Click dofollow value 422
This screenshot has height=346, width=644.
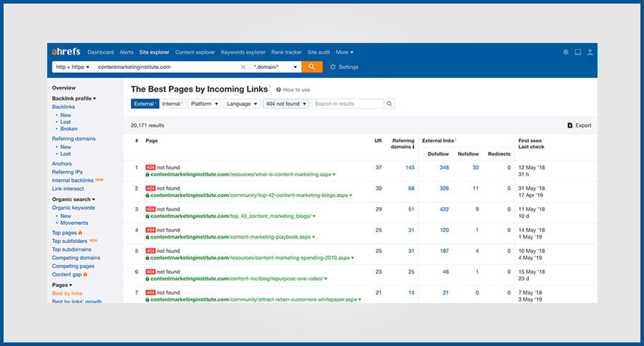click(x=444, y=209)
